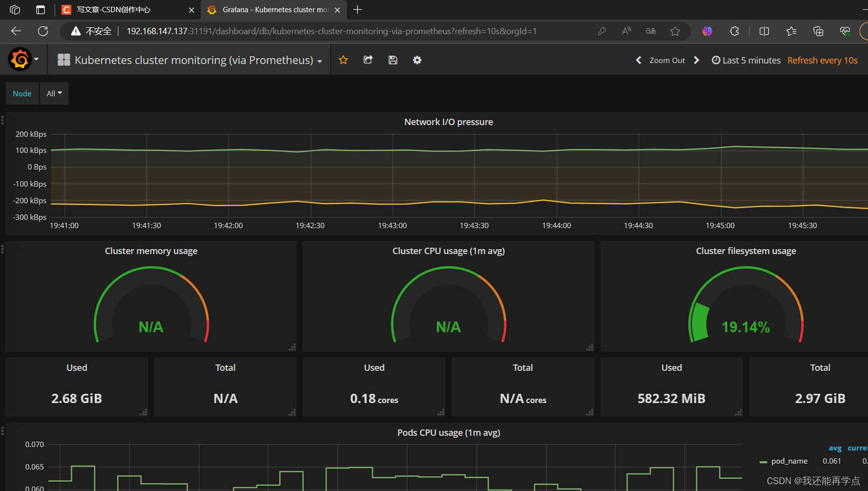The height and width of the screenshot is (491, 868).
Task: Open a new browser tab
Action: pyautogui.click(x=357, y=10)
